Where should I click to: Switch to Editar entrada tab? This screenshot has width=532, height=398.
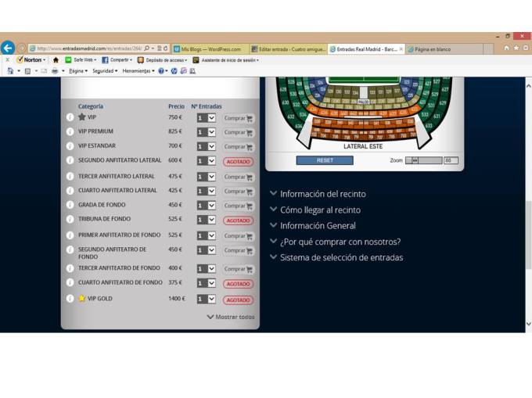tap(289, 49)
